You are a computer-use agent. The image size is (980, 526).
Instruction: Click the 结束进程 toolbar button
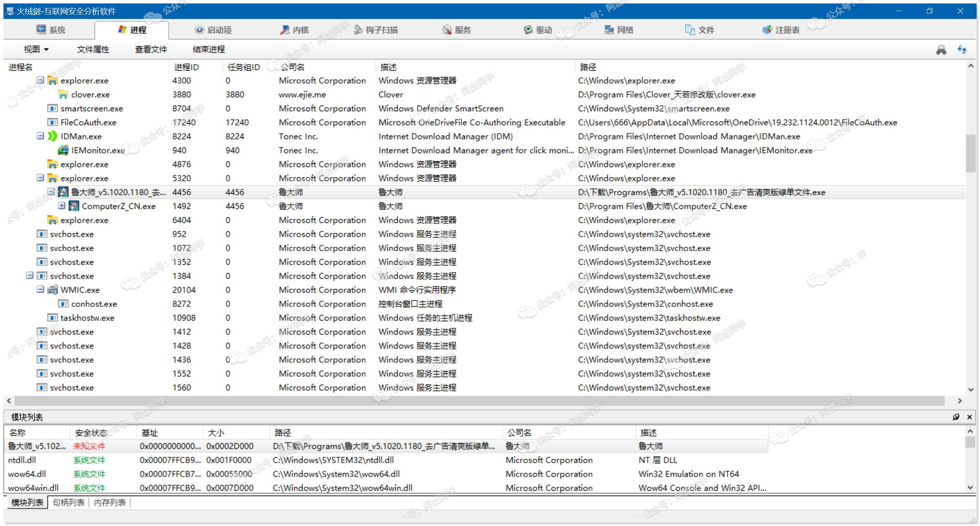point(209,49)
